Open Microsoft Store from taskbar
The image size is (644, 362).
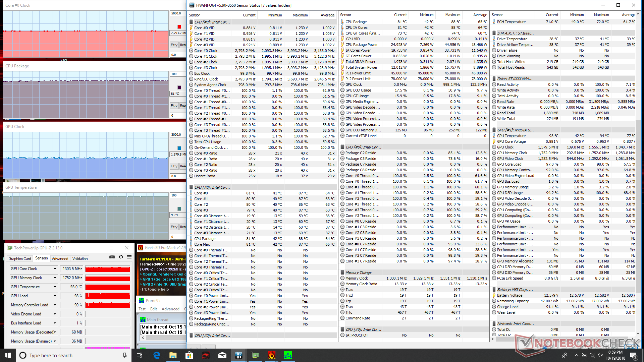point(189,355)
